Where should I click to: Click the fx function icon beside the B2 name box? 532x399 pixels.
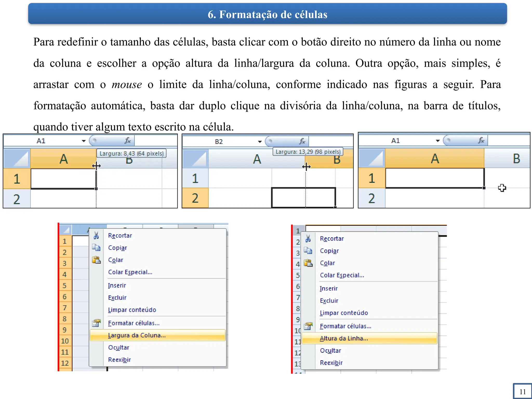click(x=302, y=141)
